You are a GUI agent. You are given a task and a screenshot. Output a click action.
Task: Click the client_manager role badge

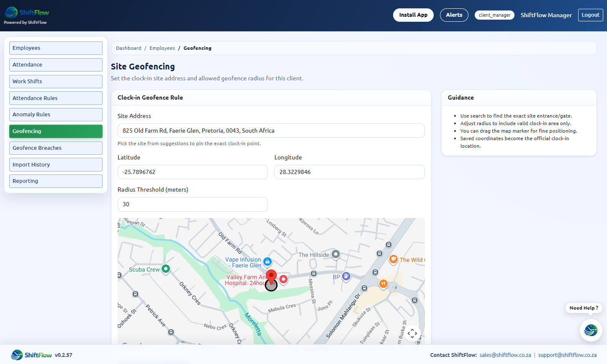pos(494,15)
